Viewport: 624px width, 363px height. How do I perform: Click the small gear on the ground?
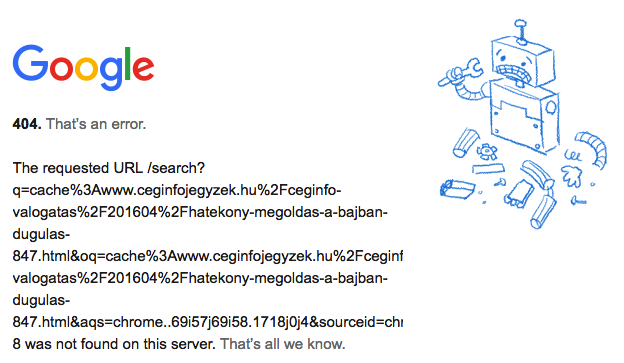coord(486,151)
